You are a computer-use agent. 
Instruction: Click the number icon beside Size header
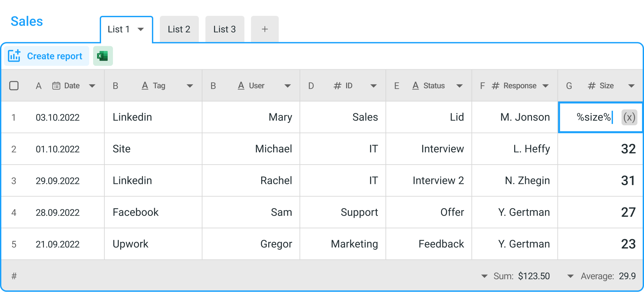591,86
